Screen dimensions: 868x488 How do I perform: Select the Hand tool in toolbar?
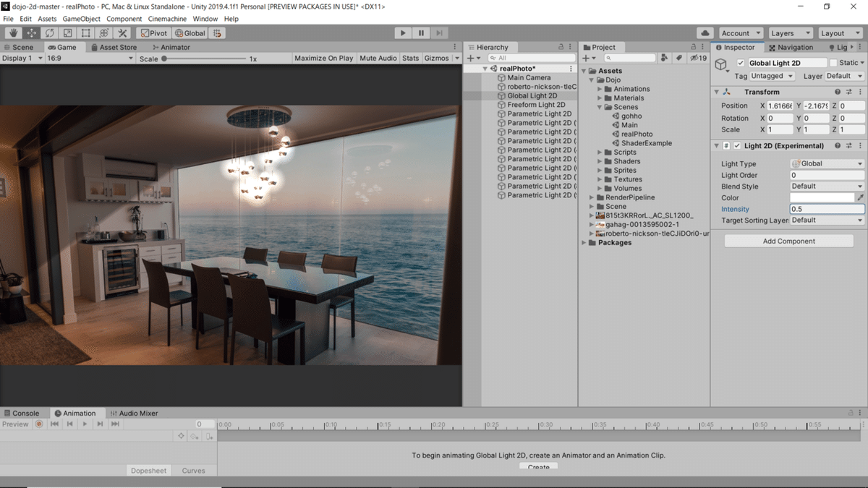click(x=13, y=33)
